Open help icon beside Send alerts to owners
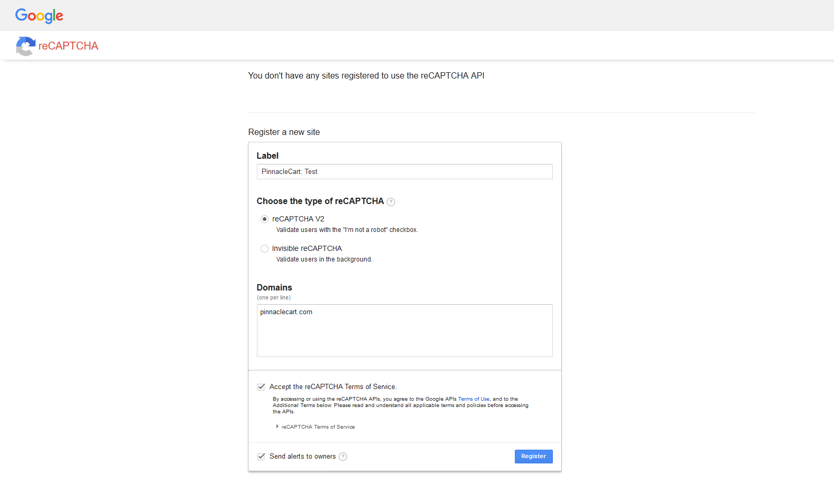This screenshot has height=504, width=834. pyautogui.click(x=343, y=457)
